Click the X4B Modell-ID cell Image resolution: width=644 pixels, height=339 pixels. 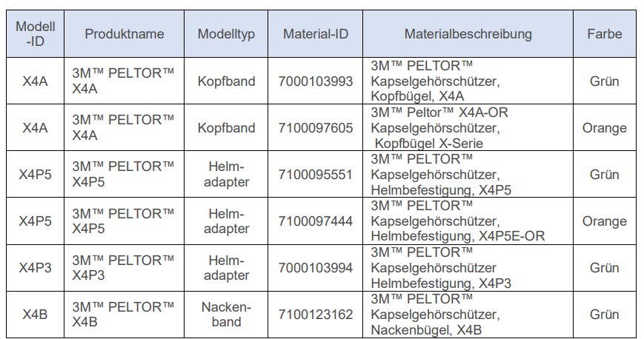tap(35, 315)
